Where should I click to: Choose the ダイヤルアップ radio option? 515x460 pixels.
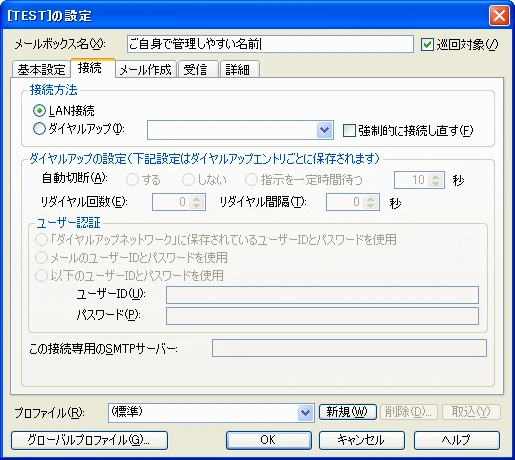pos(39,129)
